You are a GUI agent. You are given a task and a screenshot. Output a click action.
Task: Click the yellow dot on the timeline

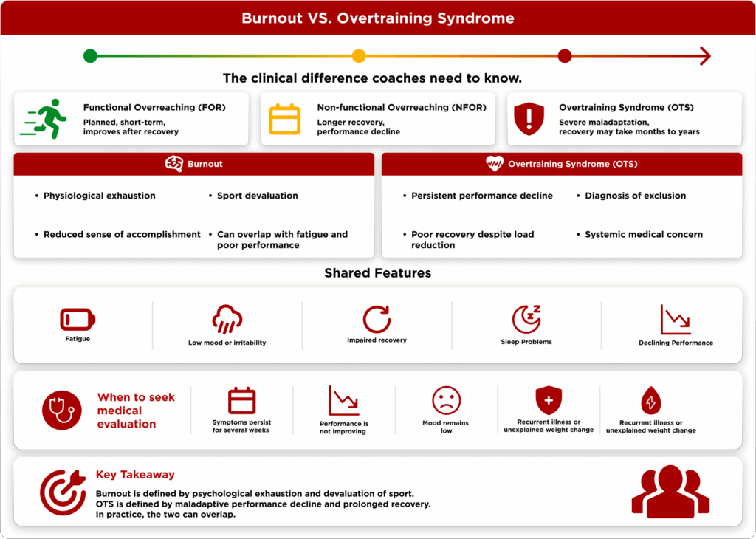click(359, 56)
